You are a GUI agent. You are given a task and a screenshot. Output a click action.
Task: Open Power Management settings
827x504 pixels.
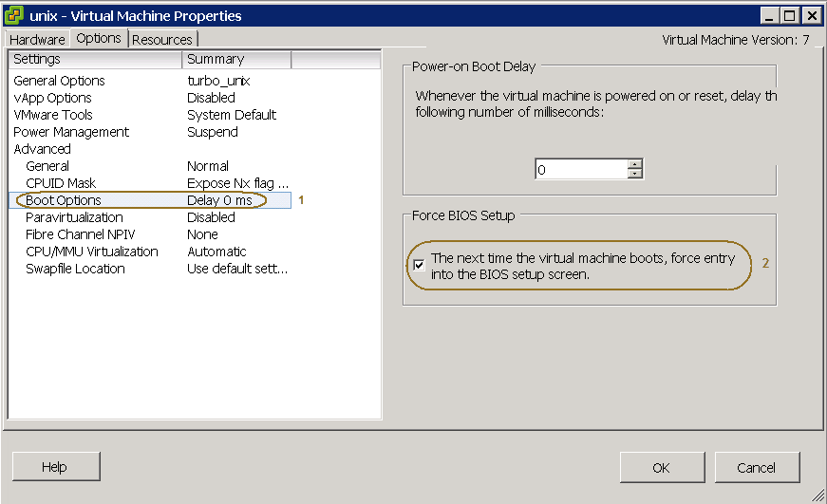pyautogui.click(x=71, y=132)
